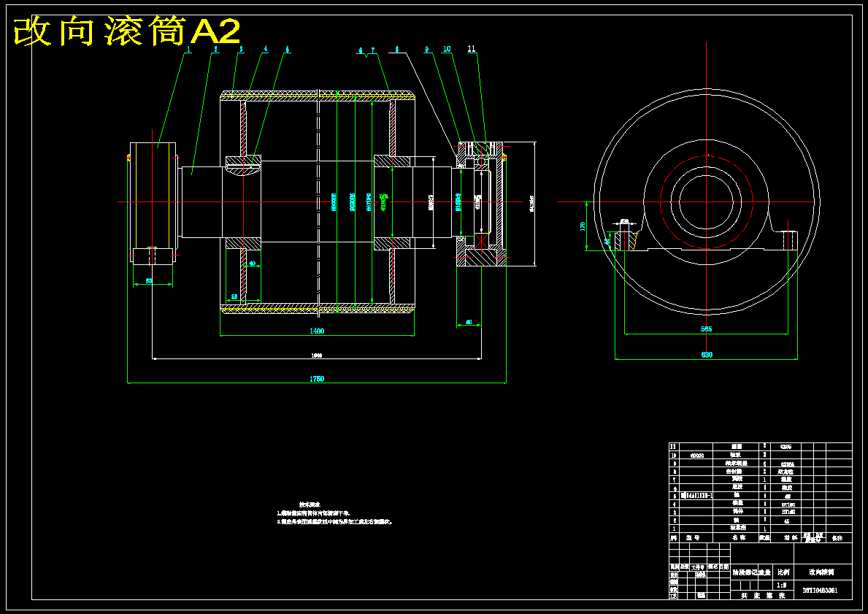Click material value 45 in parts list row 2

(787, 521)
